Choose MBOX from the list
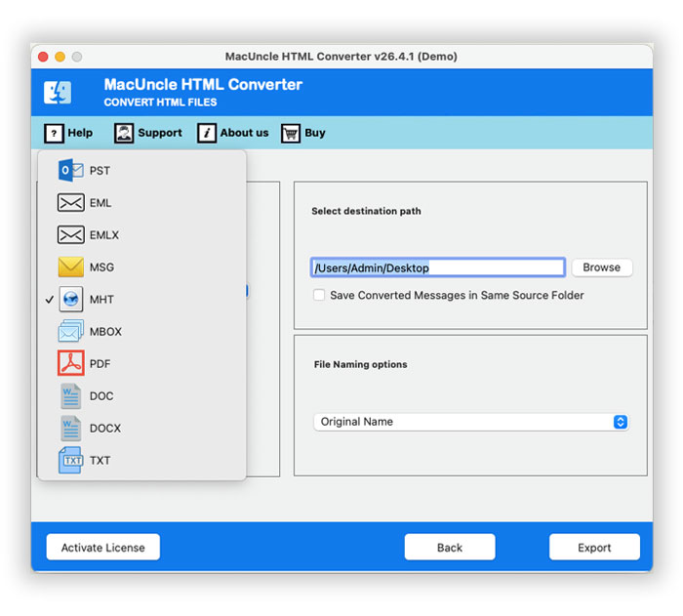 point(141,332)
